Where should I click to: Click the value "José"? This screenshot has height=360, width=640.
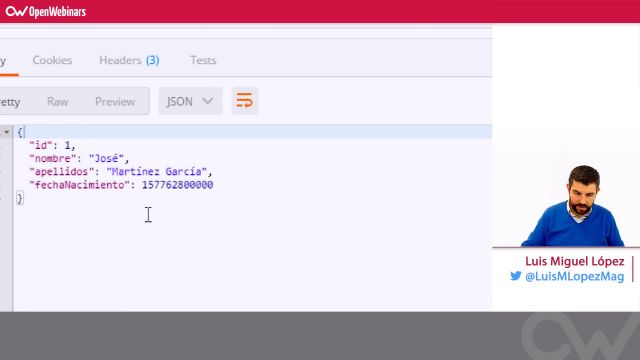(x=106, y=158)
